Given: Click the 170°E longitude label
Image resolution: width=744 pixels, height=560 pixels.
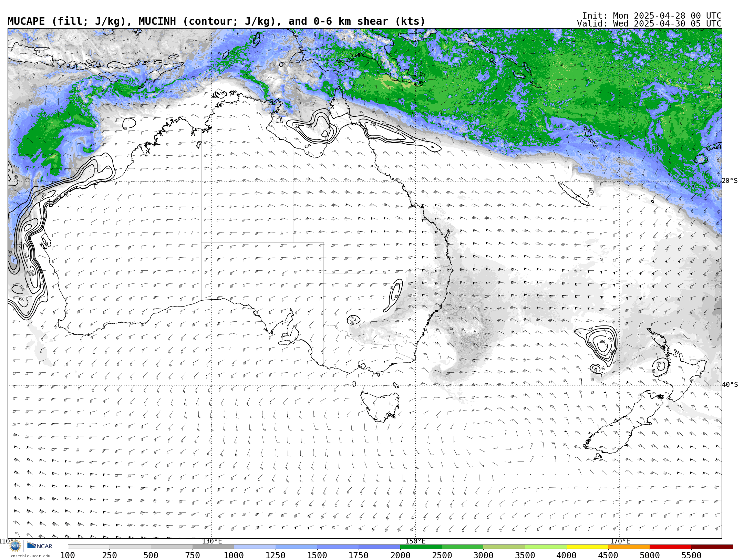Looking at the screenshot, I should pos(620,541).
